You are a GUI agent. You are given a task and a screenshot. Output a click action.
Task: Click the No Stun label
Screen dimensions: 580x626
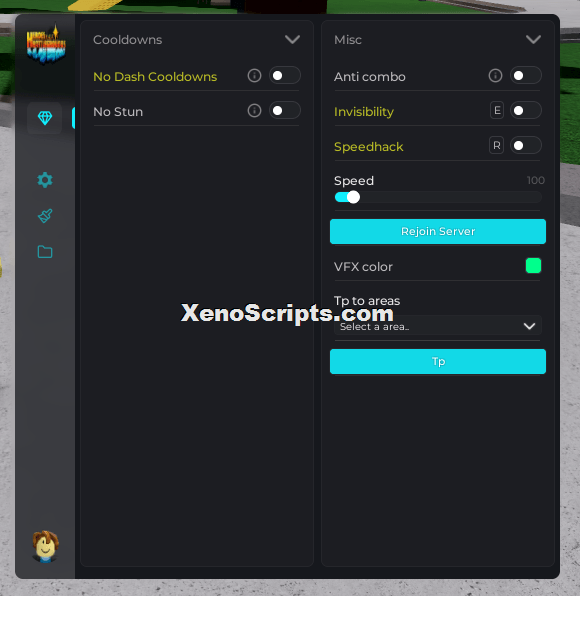118,112
